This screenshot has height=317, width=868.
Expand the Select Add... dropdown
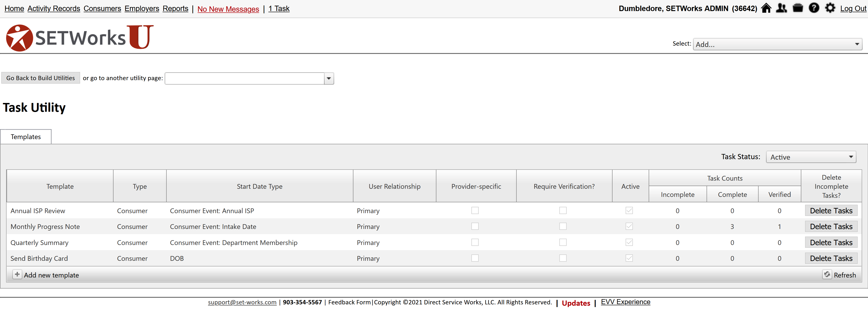(777, 44)
